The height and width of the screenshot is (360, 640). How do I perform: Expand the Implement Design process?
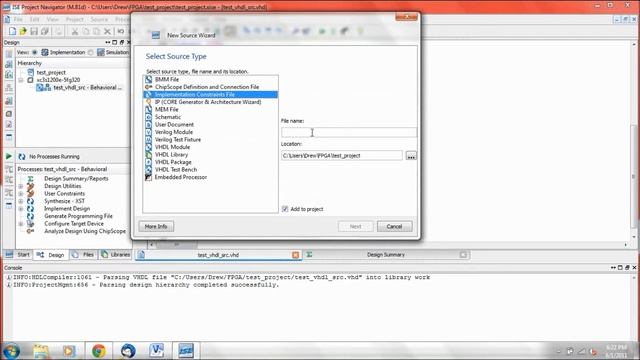click(21, 209)
